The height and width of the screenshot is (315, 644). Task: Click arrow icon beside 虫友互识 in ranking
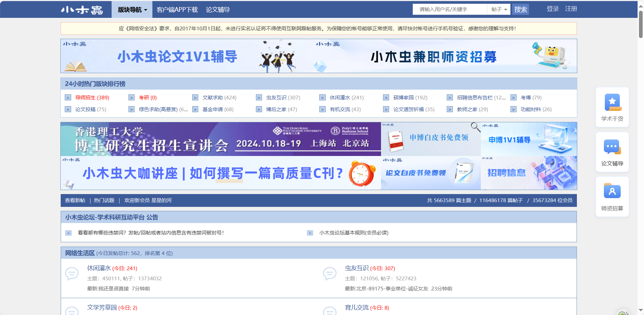[259, 98]
